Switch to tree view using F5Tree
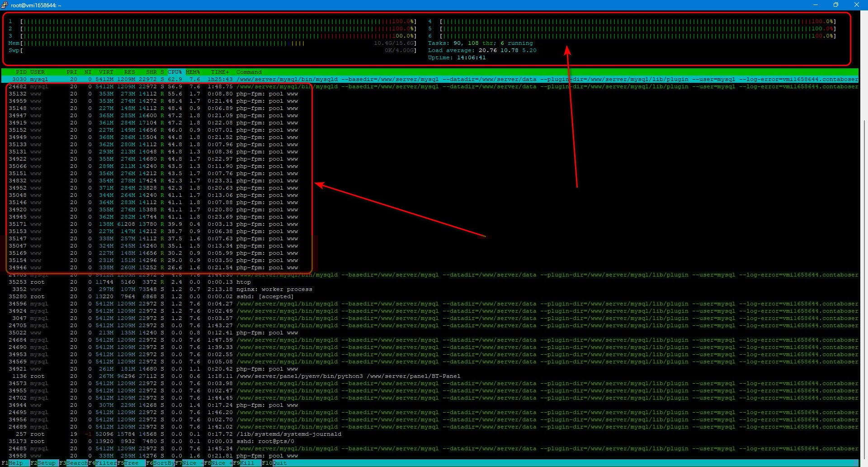 coord(131,463)
